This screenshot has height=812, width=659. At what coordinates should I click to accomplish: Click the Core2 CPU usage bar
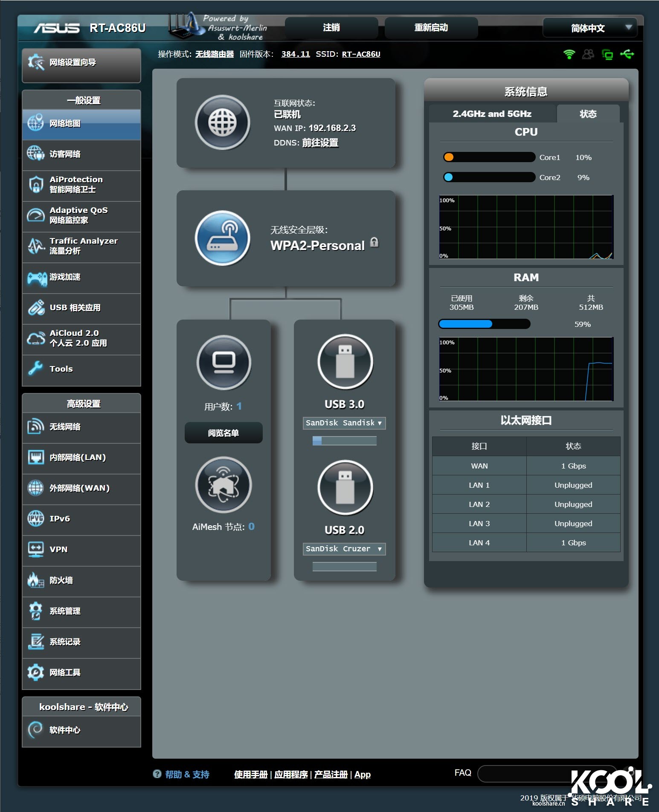(x=489, y=177)
